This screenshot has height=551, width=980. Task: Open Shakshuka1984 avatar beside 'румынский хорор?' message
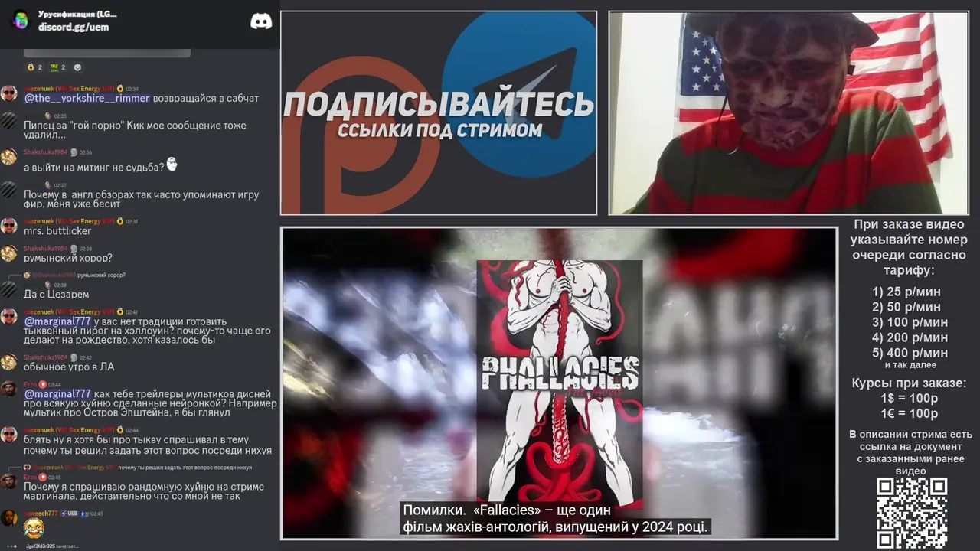click(x=9, y=253)
